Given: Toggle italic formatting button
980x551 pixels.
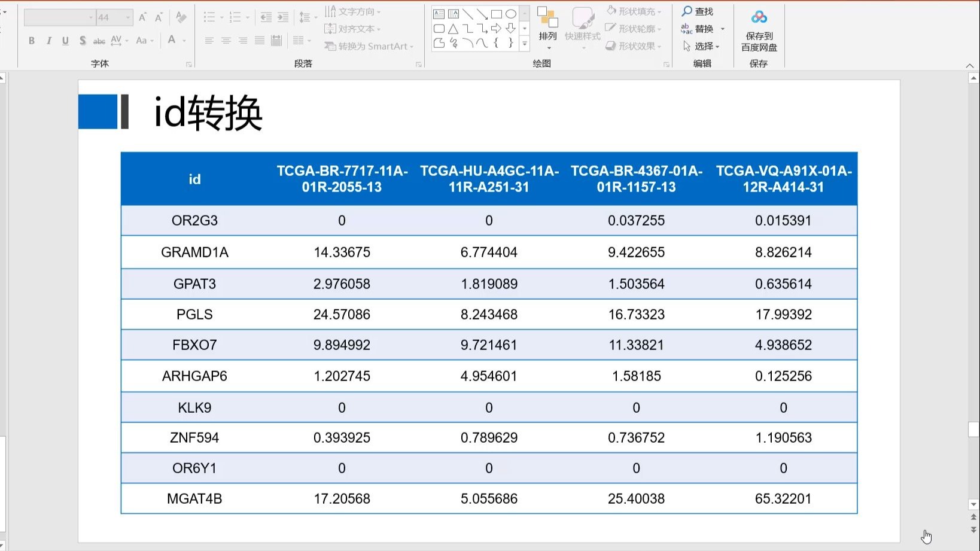Looking at the screenshot, I should (x=48, y=41).
